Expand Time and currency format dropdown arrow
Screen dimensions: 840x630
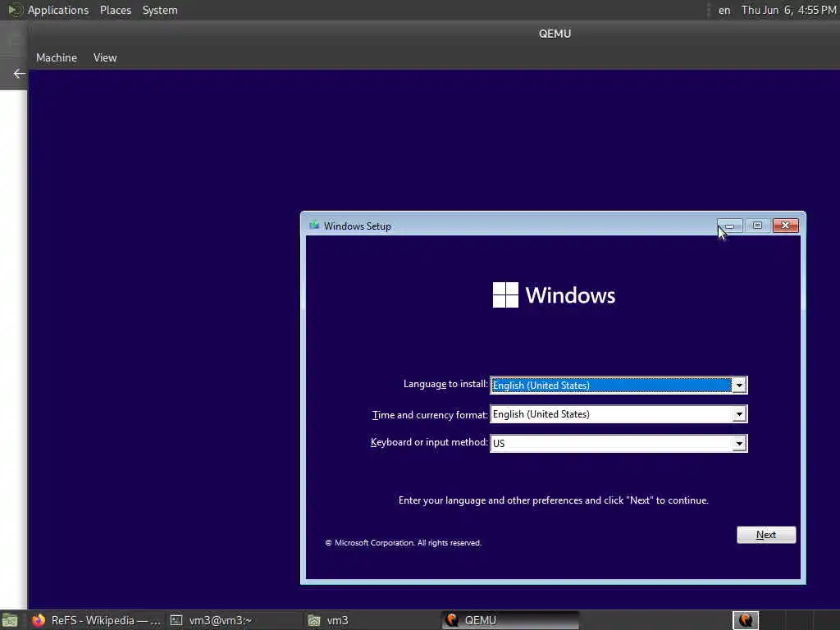(739, 414)
